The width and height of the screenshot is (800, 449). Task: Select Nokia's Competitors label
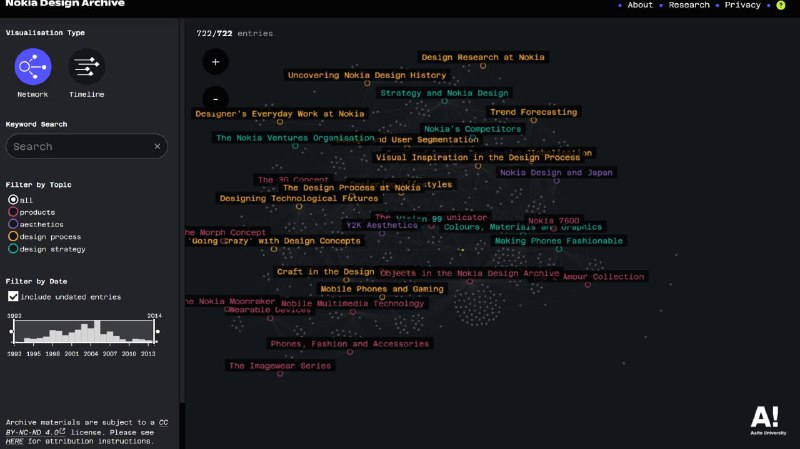[472, 129]
